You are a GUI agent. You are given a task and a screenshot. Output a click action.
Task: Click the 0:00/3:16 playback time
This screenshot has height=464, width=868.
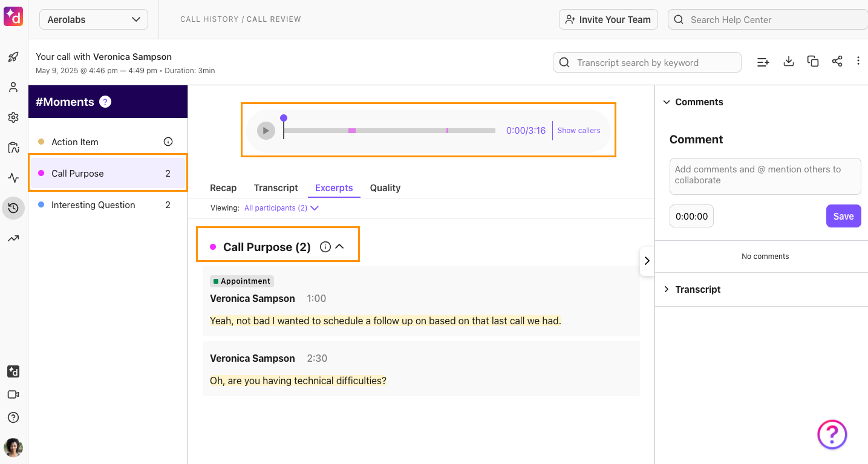point(526,130)
